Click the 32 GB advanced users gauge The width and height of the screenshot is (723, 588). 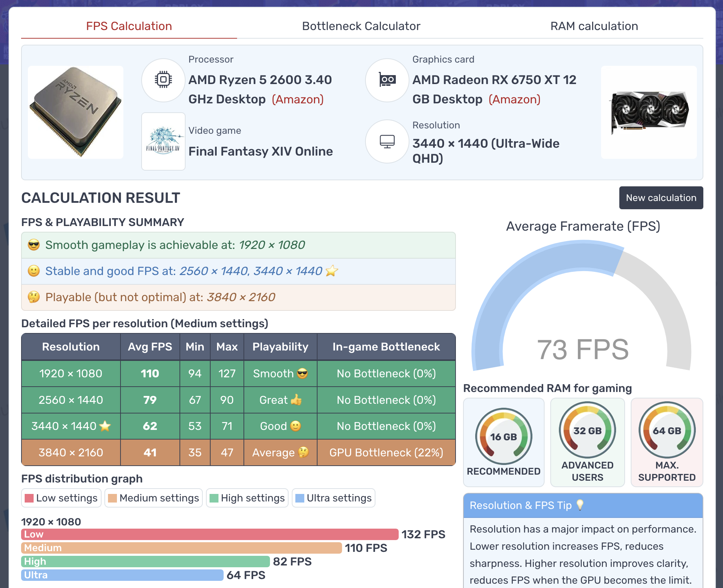(587, 430)
